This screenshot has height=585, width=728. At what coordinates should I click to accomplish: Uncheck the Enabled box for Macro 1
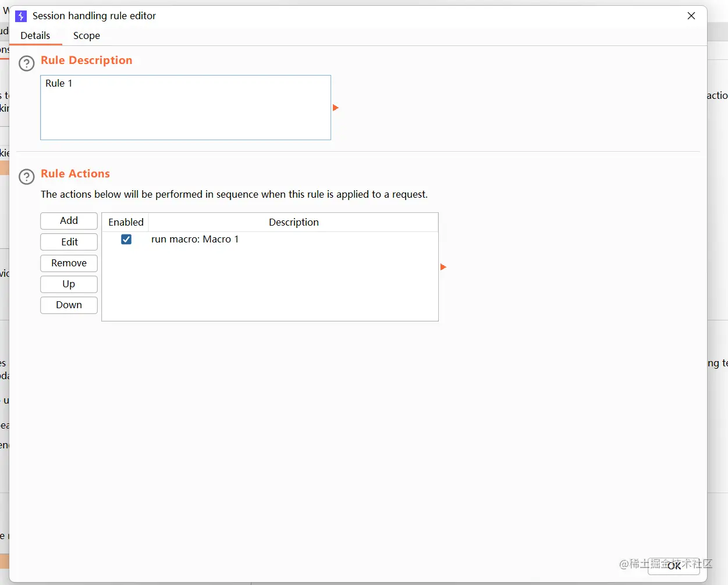pyautogui.click(x=126, y=239)
